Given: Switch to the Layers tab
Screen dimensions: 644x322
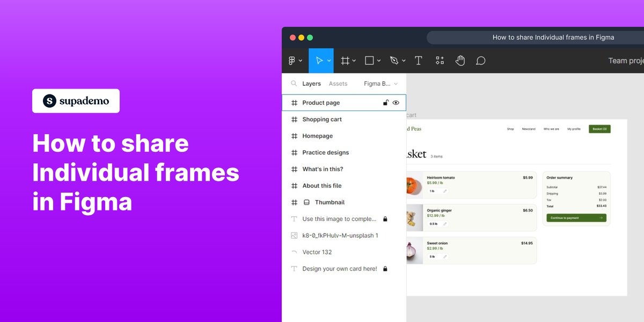Looking at the screenshot, I should (311, 84).
